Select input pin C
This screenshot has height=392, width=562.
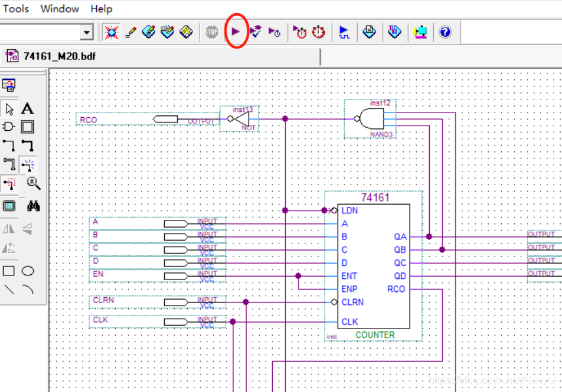pos(158,249)
